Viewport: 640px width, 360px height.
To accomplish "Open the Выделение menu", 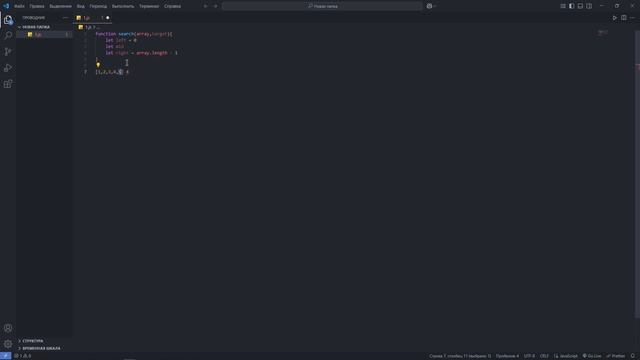I will click(60, 6).
